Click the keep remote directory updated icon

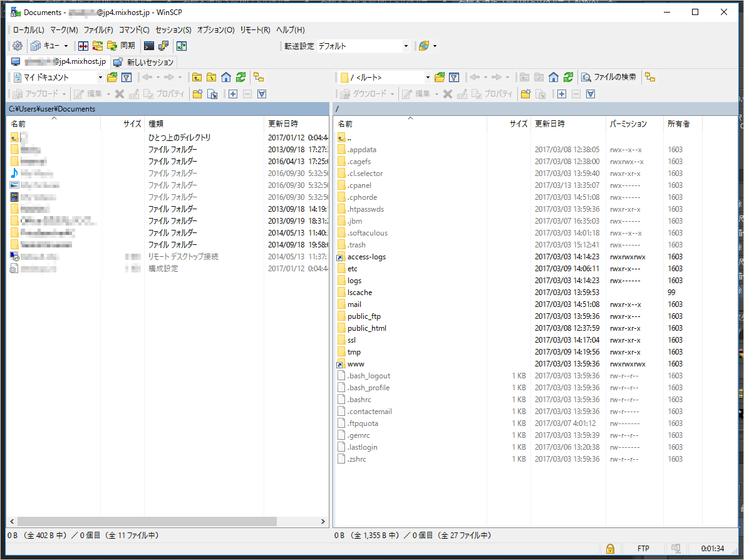(182, 46)
